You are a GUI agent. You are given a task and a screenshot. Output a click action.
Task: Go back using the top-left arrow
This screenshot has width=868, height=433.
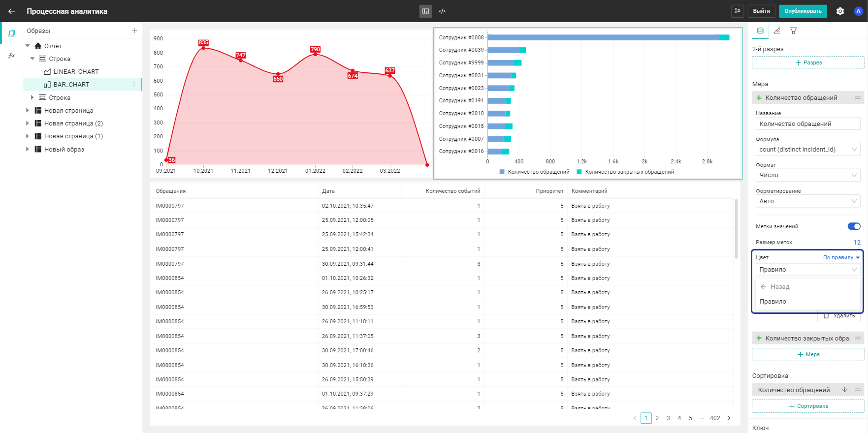click(x=12, y=11)
